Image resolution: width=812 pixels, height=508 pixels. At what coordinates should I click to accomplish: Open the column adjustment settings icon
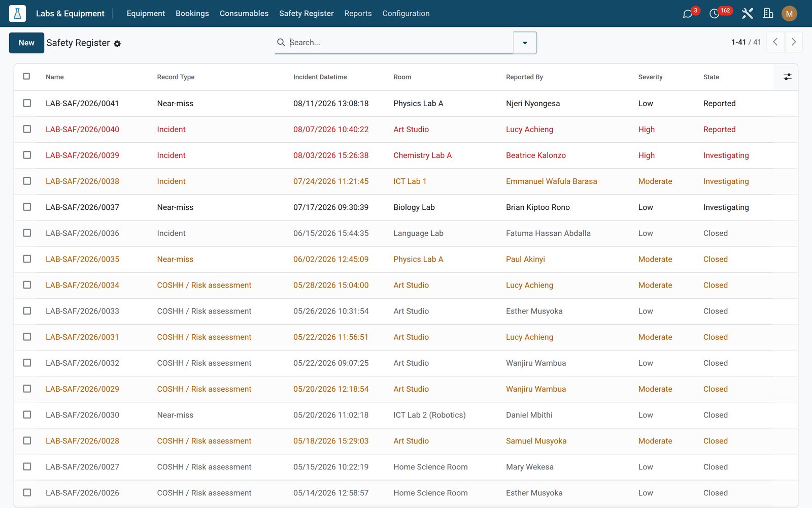(787, 77)
